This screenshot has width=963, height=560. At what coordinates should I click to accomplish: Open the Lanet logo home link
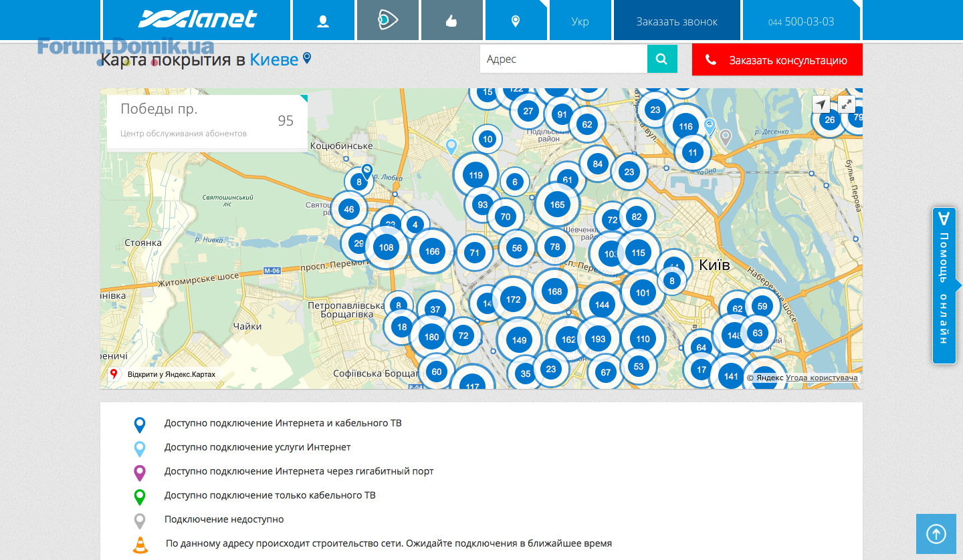tap(197, 20)
